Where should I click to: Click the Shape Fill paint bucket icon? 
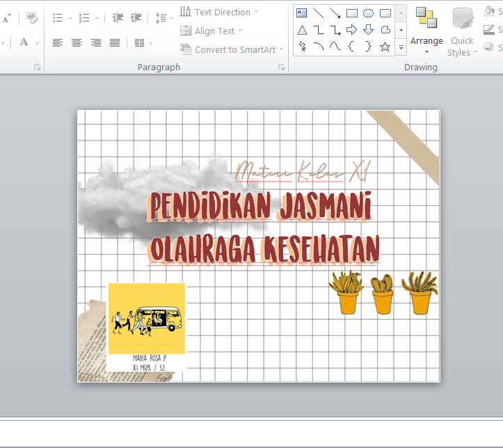tap(489, 10)
